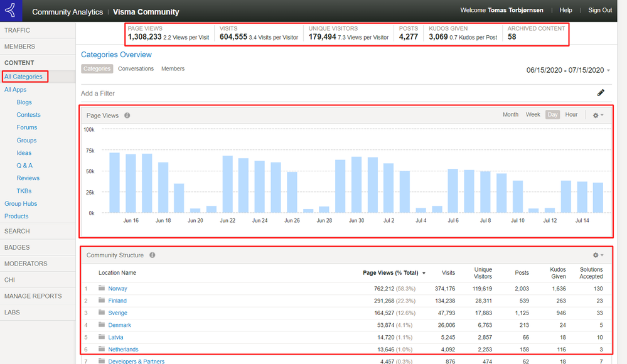This screenshot has width=627, height=364.
Task: Switch chart to Hour granularity
Action: coord(571,114)
